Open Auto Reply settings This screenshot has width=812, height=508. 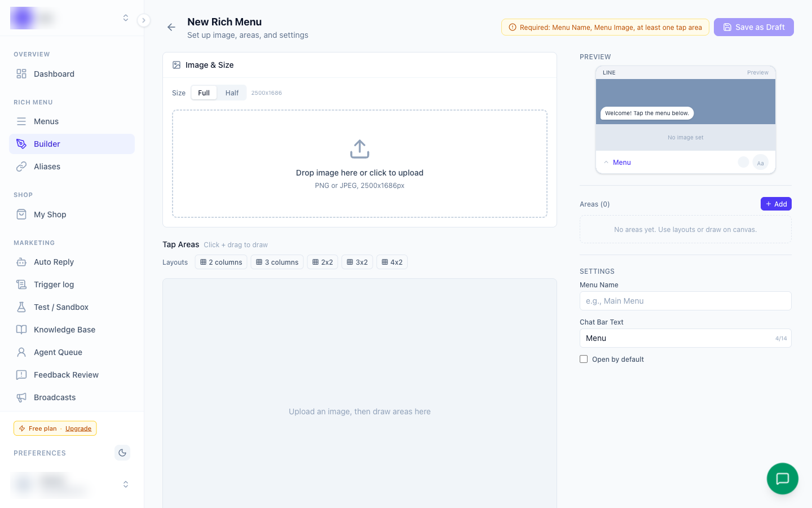(x=72, y=262)
